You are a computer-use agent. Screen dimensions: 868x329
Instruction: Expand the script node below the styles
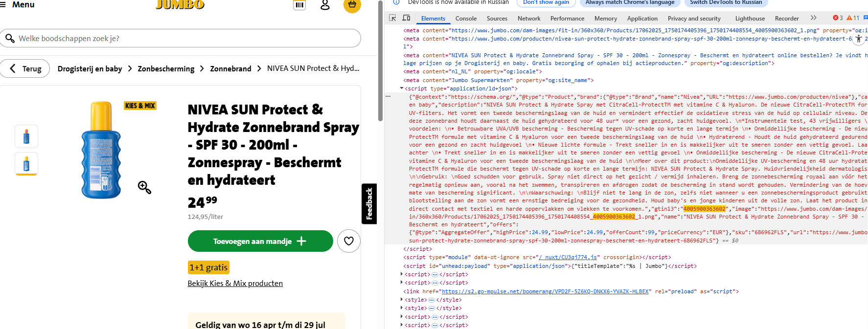[x=402, y=317]
